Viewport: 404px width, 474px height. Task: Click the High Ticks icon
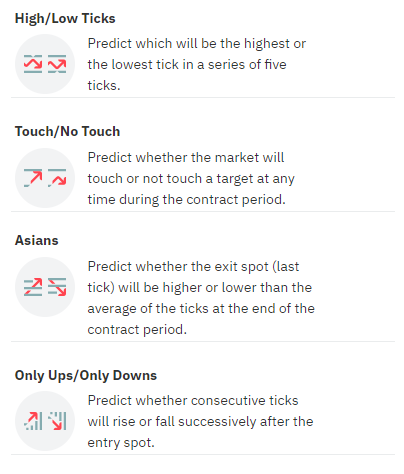(33, 64)
